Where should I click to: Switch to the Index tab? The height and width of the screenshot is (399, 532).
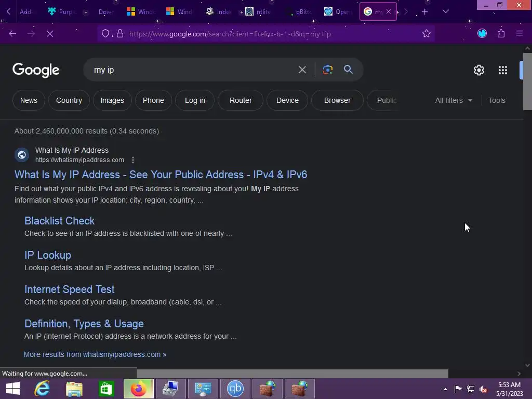click(219, 12)
